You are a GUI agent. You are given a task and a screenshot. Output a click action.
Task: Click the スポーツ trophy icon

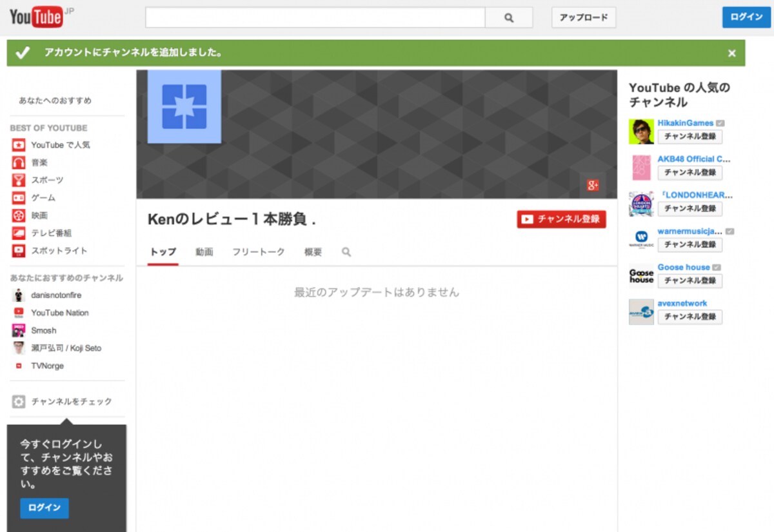[19, 180]
